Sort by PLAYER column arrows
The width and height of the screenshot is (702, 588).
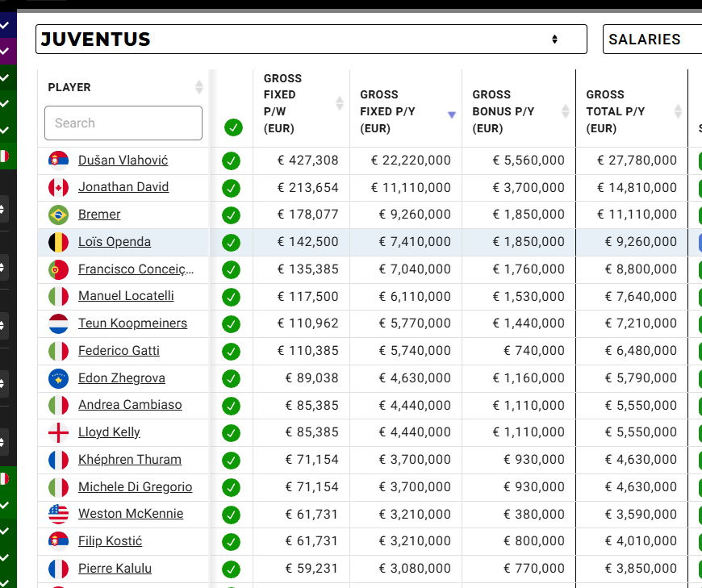(199, 87)
